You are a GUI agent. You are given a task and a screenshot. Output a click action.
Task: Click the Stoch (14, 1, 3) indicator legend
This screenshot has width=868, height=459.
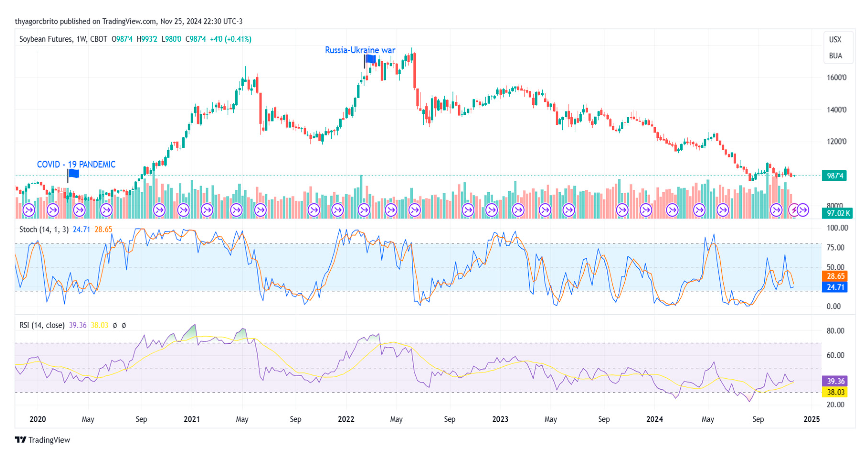click(x=44, y=230)
